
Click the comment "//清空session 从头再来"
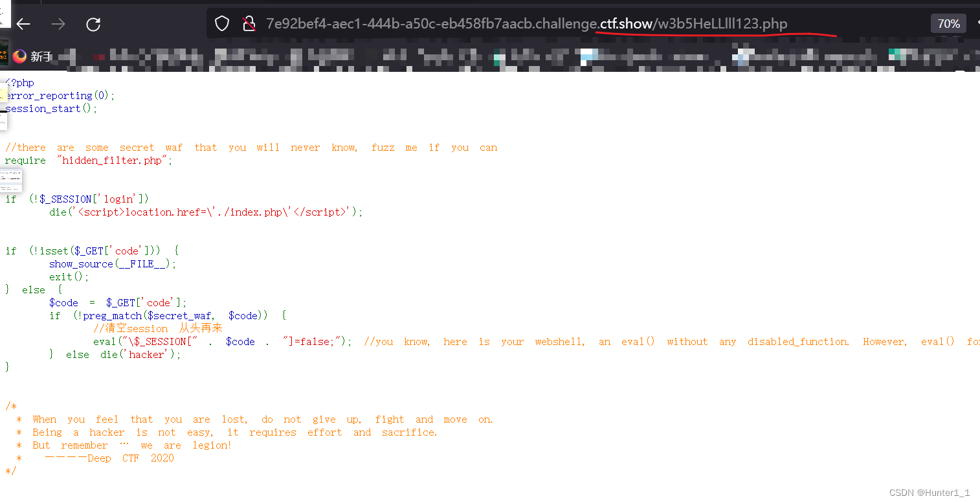point(158,328)
